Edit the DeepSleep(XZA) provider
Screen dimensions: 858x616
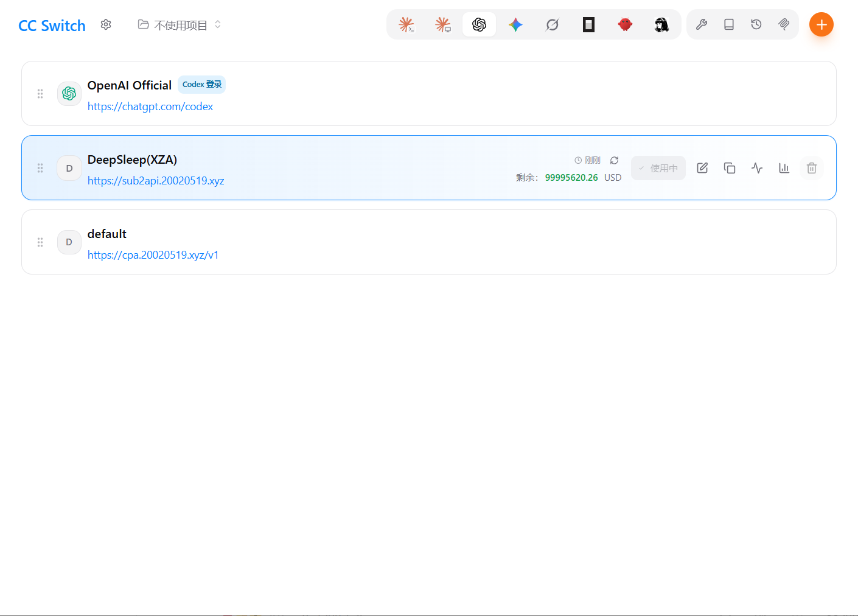[x=702, y=168]
